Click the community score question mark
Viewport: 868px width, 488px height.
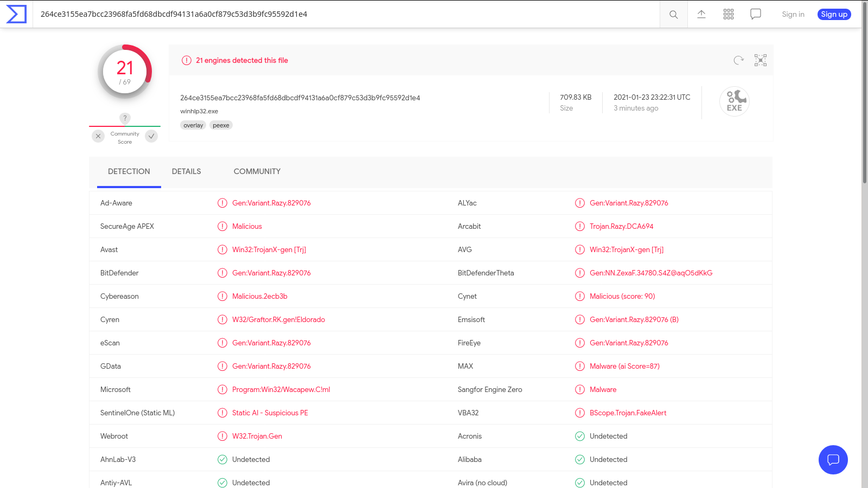point(125,118)
